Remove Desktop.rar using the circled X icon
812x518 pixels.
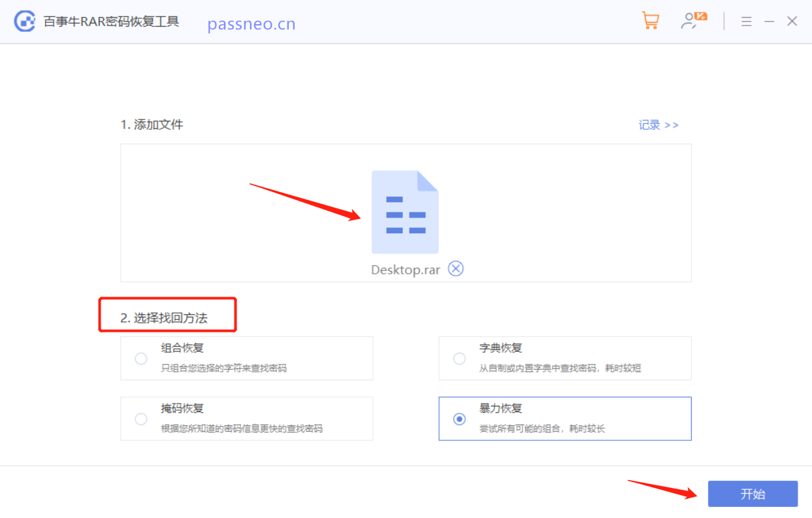click(x=455, y=268)
